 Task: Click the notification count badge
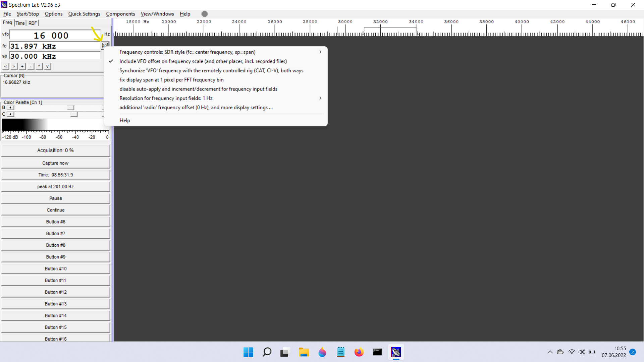tap(633, 352)
